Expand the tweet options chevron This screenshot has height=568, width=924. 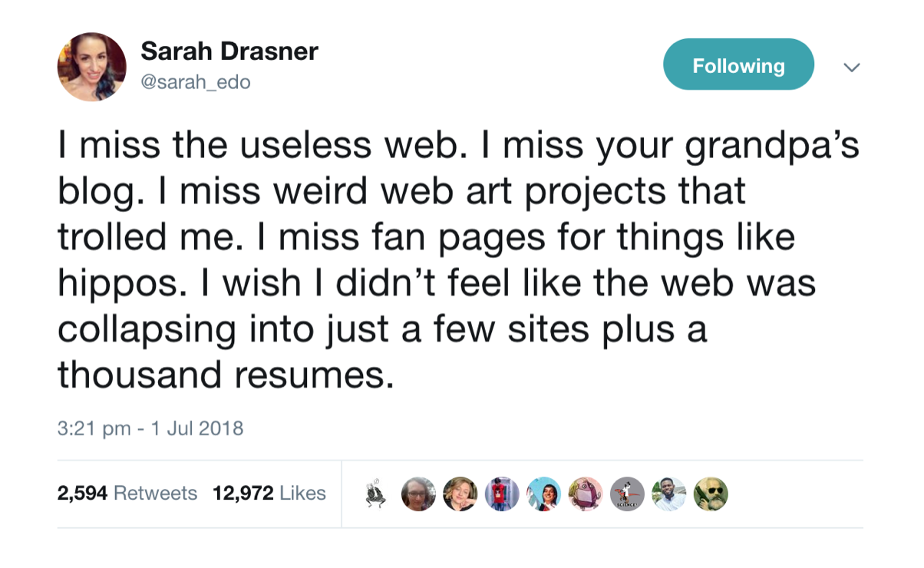click(x=851, y=68)
